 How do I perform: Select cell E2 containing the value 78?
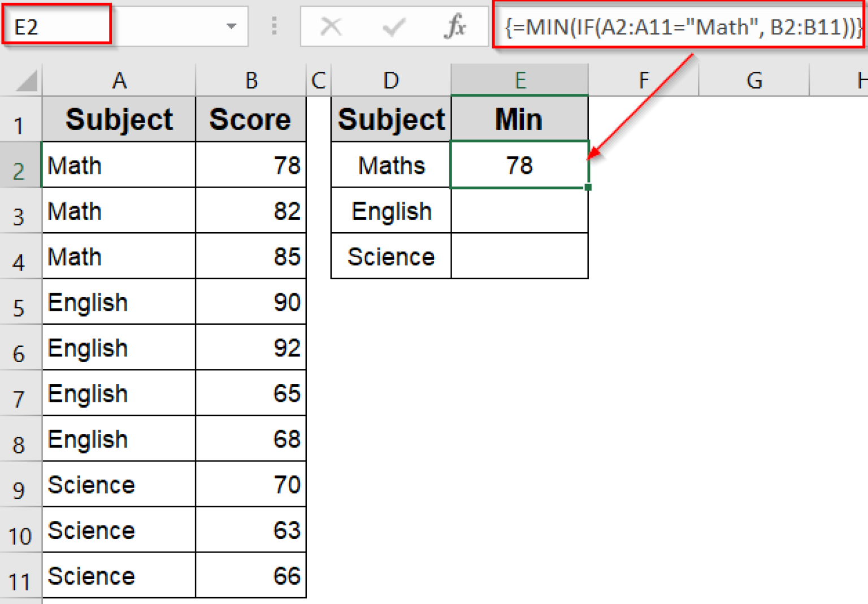pyautogui.click(x=519, y=165)
